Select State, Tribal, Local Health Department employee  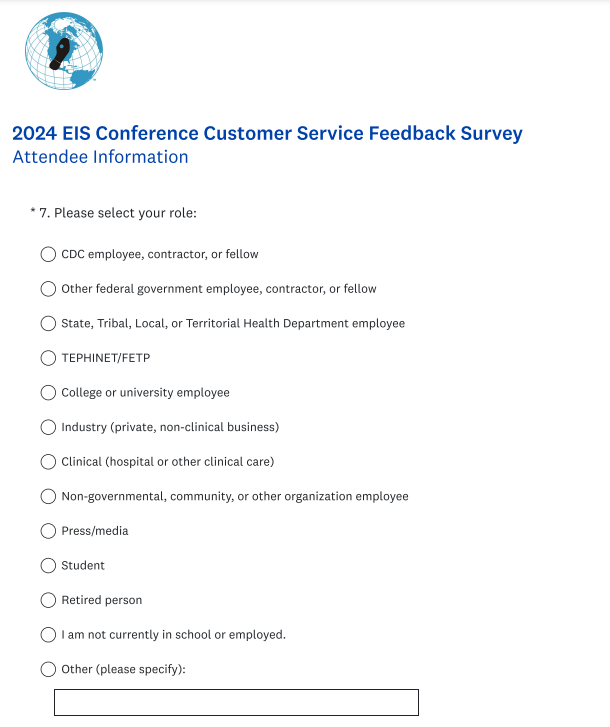[48, 323]
